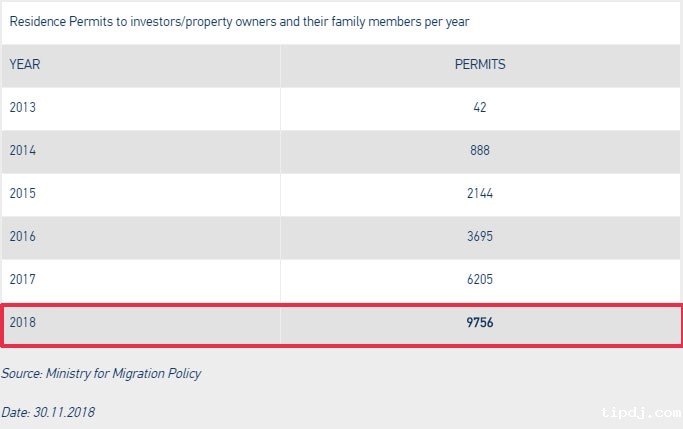The height and width of the screenshot is (429, 683).
Task: Select the 2015 year cell
Action: pos(22,194)
